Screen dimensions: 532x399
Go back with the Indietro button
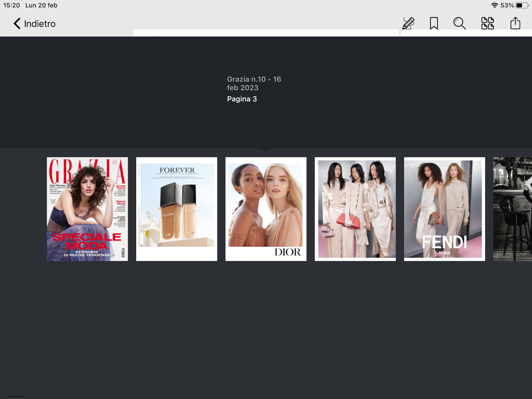pyautogui.click(x=34, y=24)
